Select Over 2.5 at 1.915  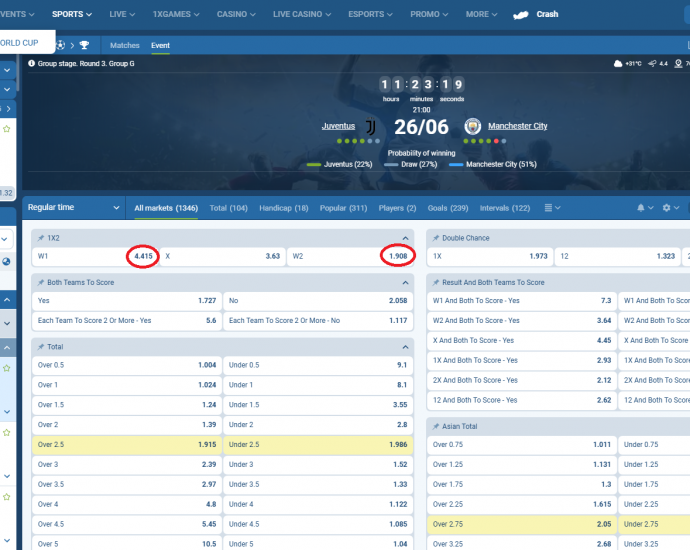[127, 444]
